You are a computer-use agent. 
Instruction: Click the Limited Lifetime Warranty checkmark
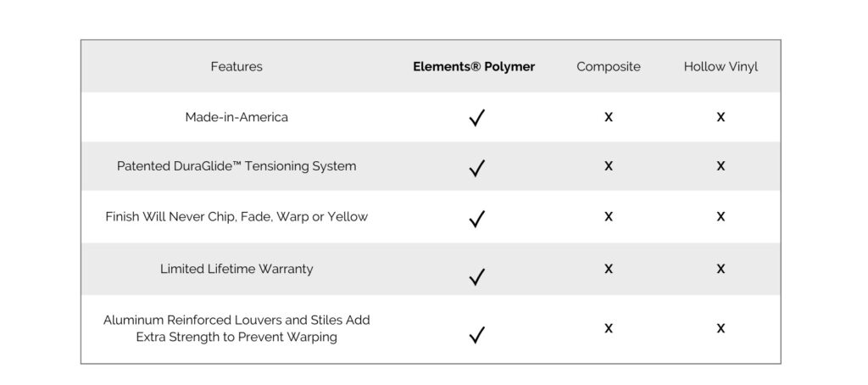pos(476,276)
